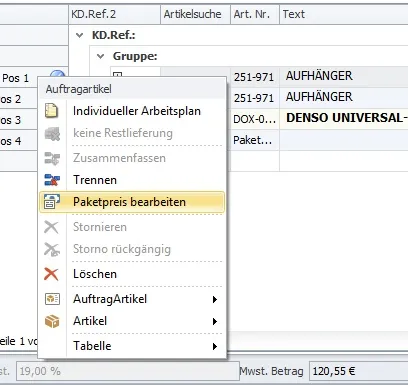The height and width of the screenshot is (385, 408).
Task: Select Trennen menu entry
Action: 132,180
